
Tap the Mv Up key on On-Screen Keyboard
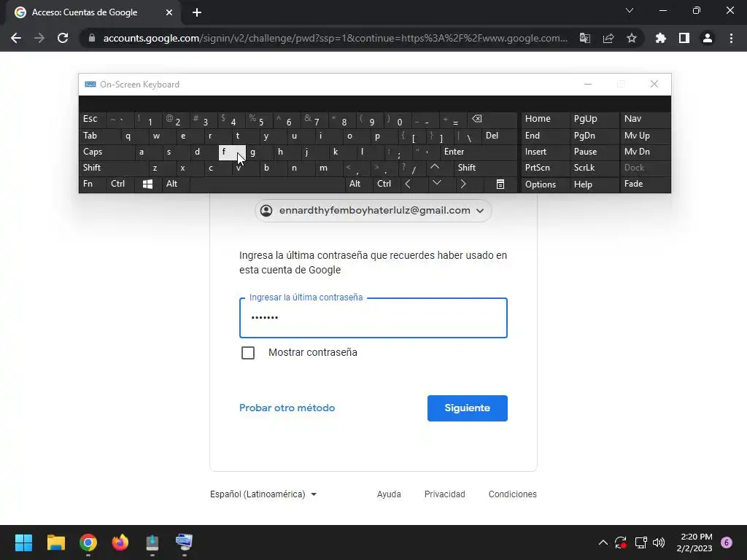[645, 136]
